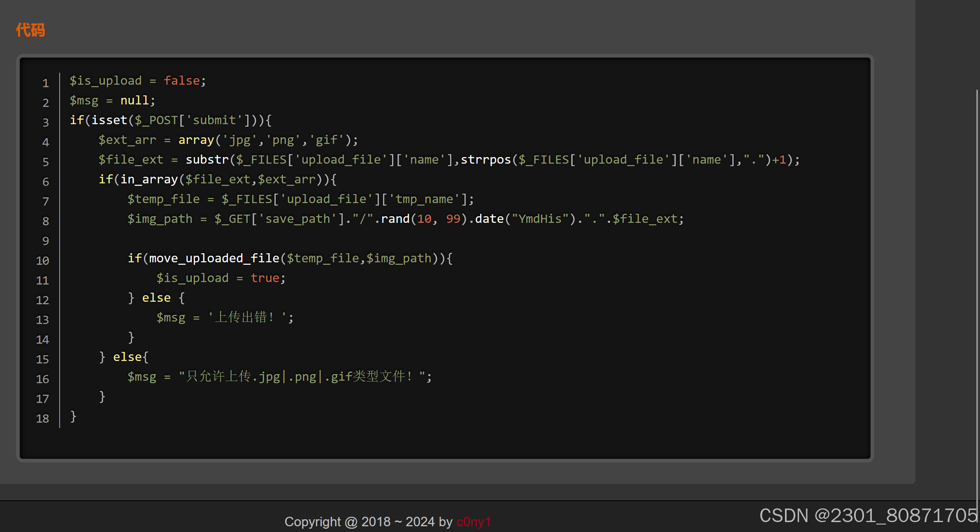
Task: Click the move_uploaded_file function call
Action: tap(214, 258)
